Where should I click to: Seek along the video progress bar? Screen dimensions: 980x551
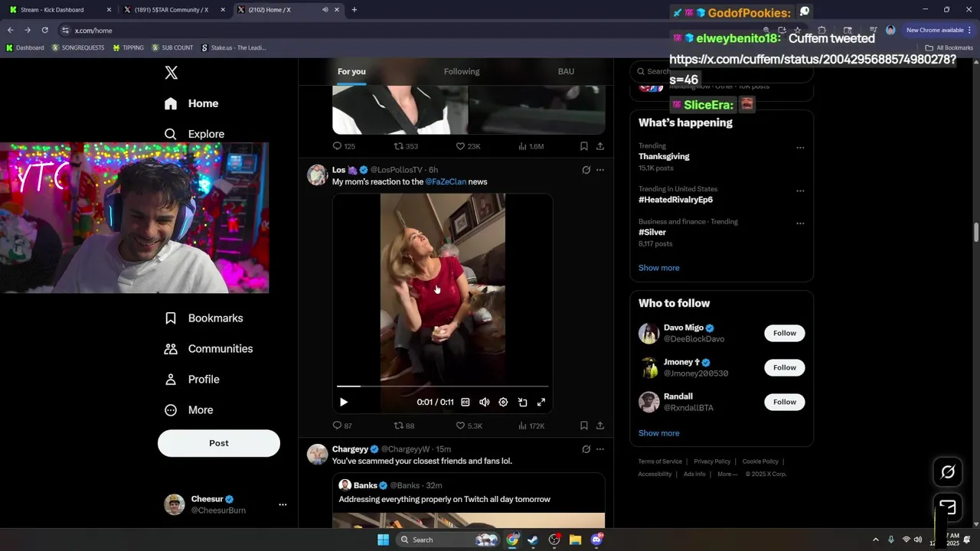[x=443, y=386]
